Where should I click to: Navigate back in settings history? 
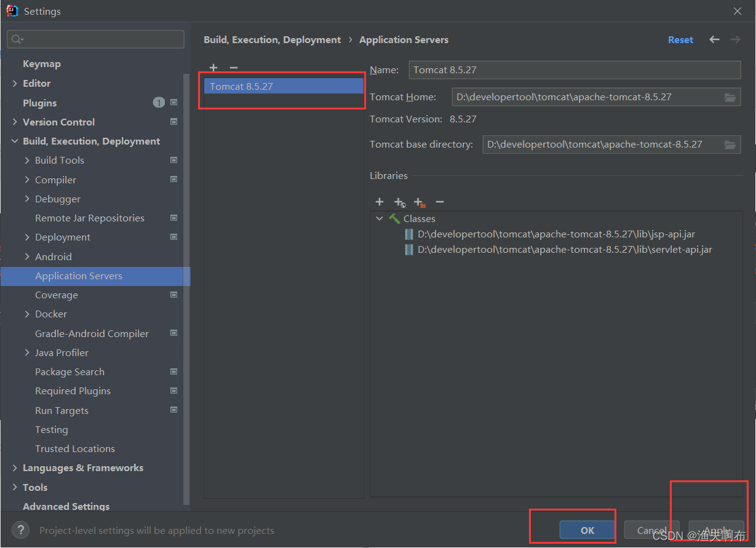pos(714,39)
